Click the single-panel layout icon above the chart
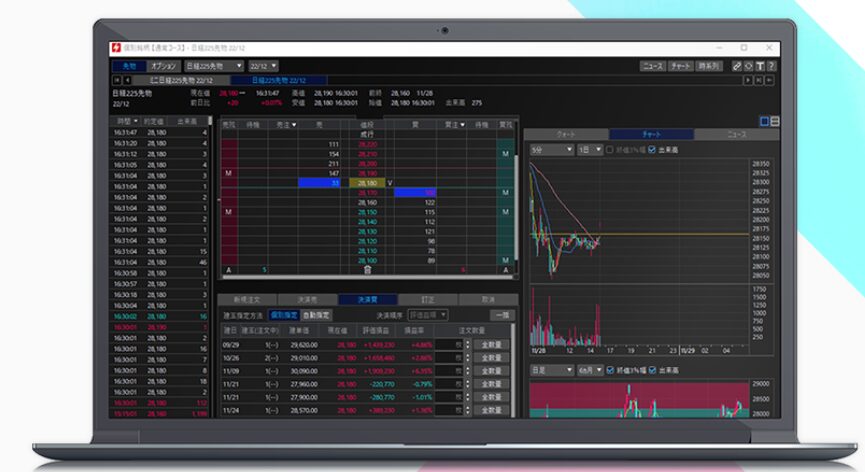This screenshot has width=865, height=472. [765, 121]
